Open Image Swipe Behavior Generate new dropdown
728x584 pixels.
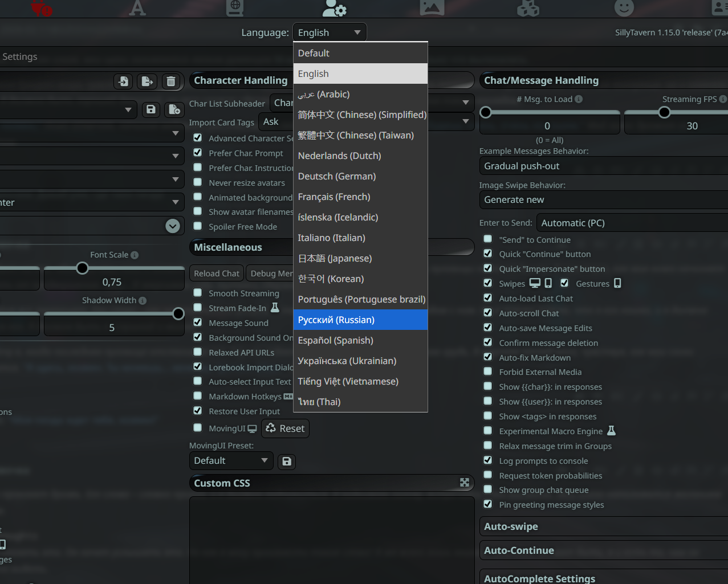[604, 199]
